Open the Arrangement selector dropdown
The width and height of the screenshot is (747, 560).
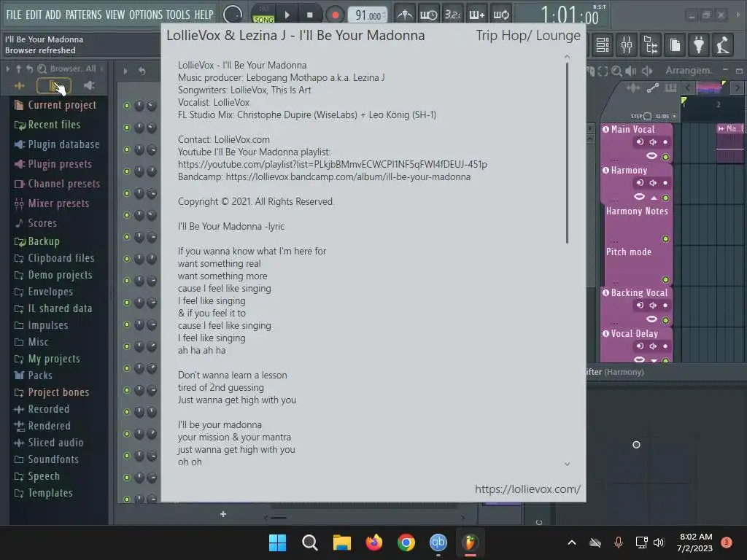click(x=689, y=71)
